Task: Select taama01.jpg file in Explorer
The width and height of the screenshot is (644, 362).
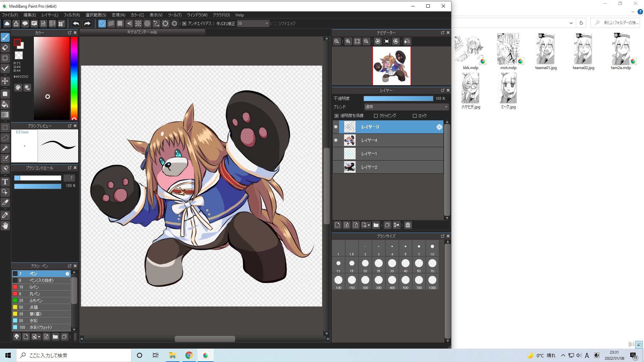Action: tap(546, 51)
